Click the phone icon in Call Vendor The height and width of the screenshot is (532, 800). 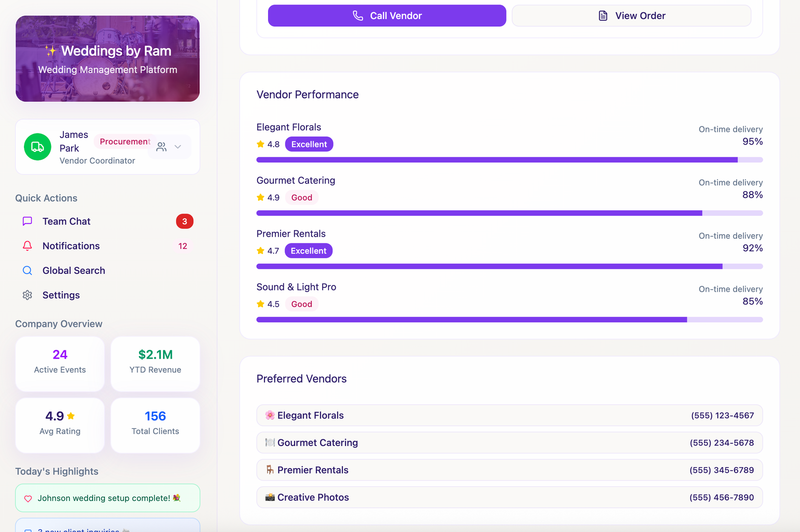(x=358, y=16)
